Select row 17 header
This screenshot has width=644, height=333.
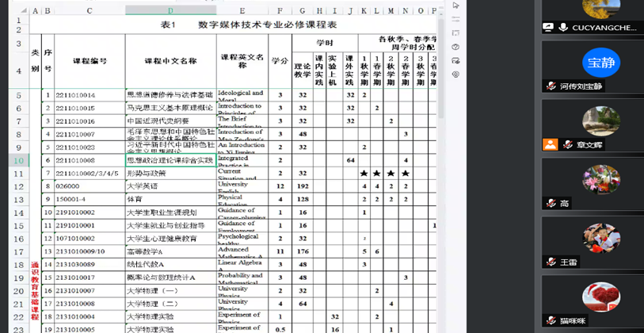19,251
